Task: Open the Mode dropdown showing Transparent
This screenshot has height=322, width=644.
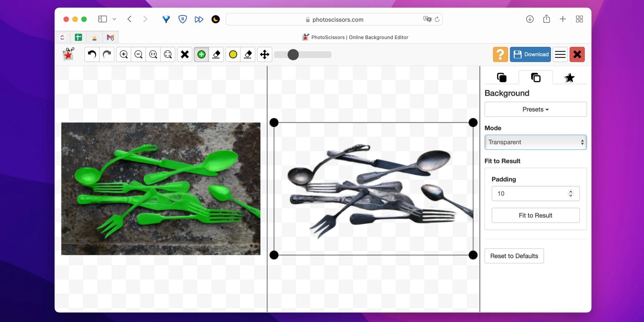Action: coord(536,142)
